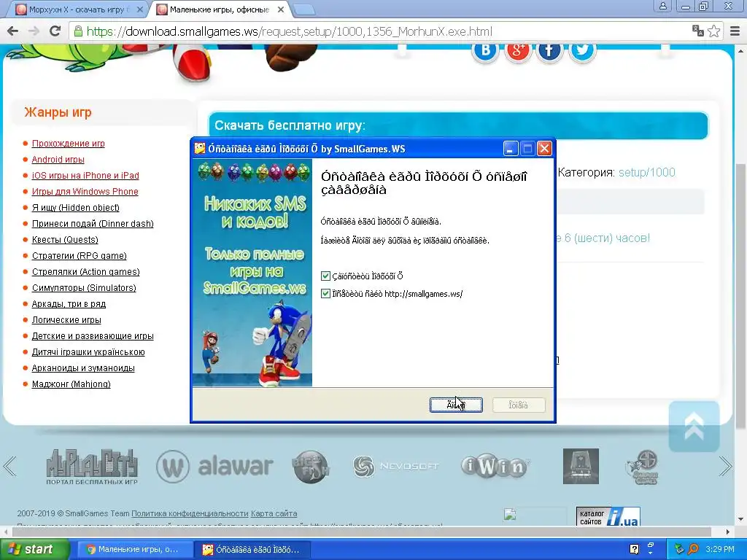Open Принеси подай (Dinner dash) genre
The height and width of the screenshot is (560, 747).
tap(93, 224)
